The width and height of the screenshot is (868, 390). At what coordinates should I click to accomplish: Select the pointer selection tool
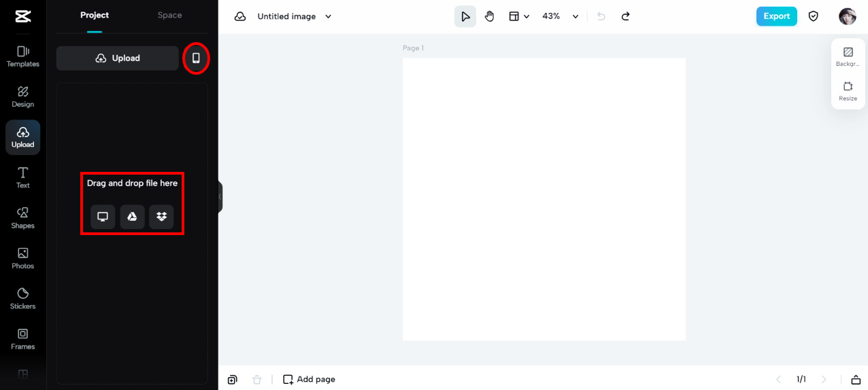pos(465,16)
